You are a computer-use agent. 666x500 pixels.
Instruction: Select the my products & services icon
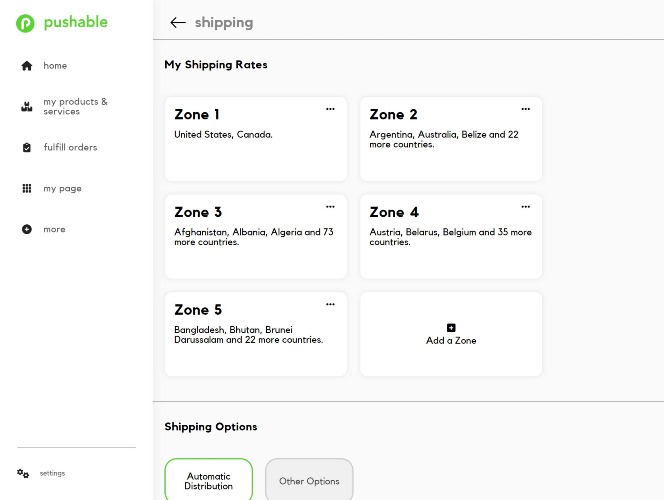(27, 107)
